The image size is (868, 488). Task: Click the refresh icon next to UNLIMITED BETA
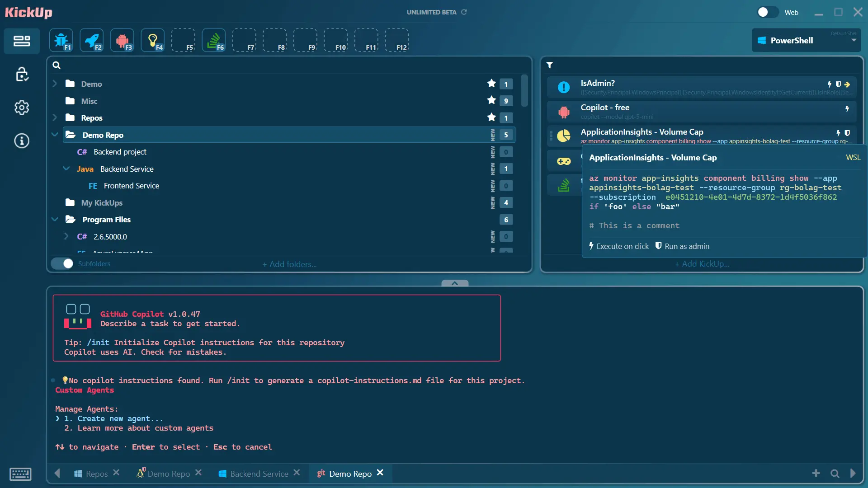click(464, 12)
